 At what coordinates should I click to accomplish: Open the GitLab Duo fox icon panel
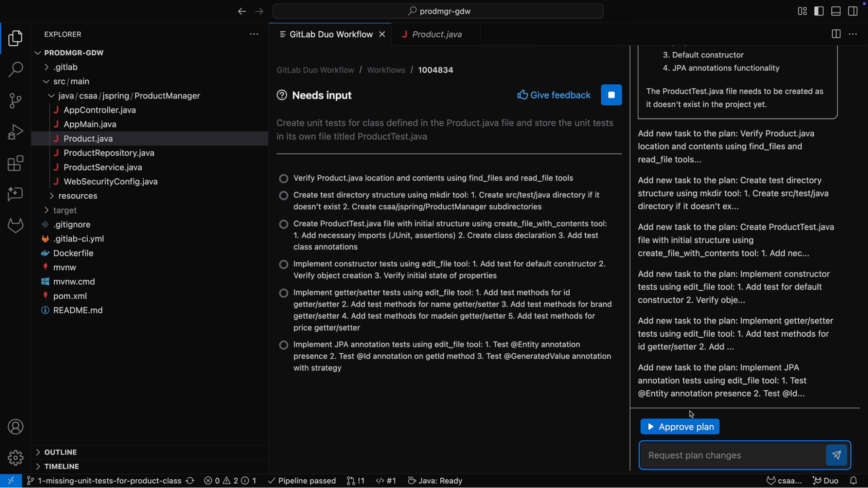15,225
